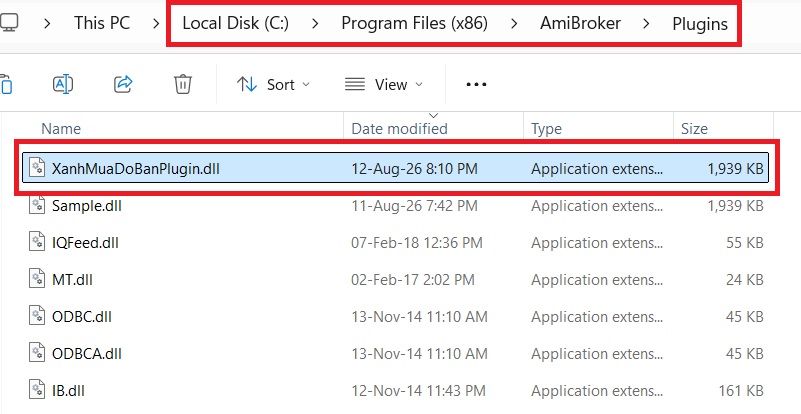801x414 pixels.
Task: Select the ODBC.dll file row
Action: tap(396, 316)
